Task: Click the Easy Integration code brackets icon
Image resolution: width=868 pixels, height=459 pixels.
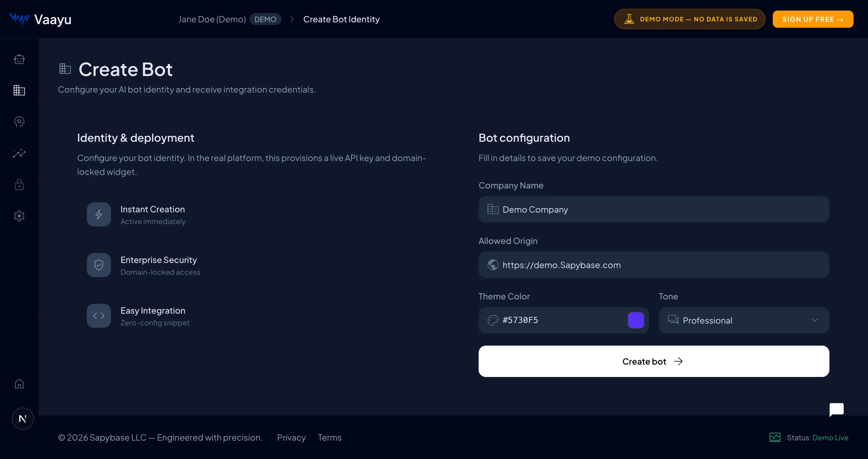Action: [99, 316]
